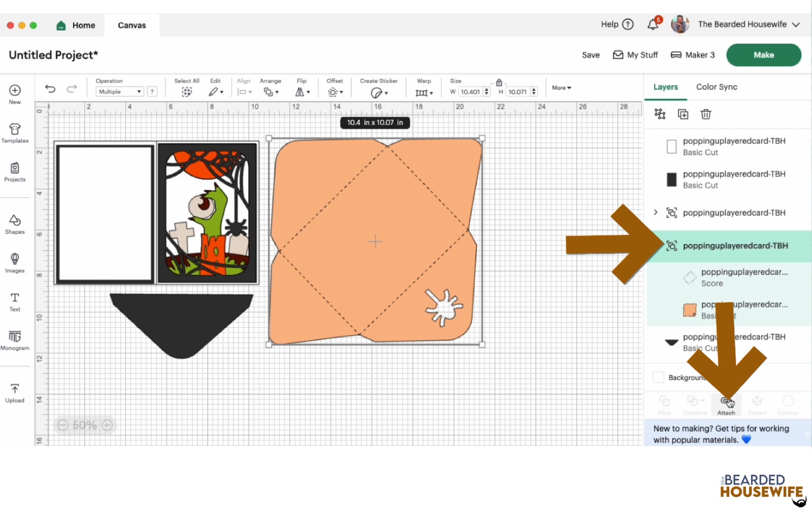Image resolution: width=812 pixels, height=516 pixels.
Task: Open the Operation dropdown showing Multiple
Action: tap(119, 91)
